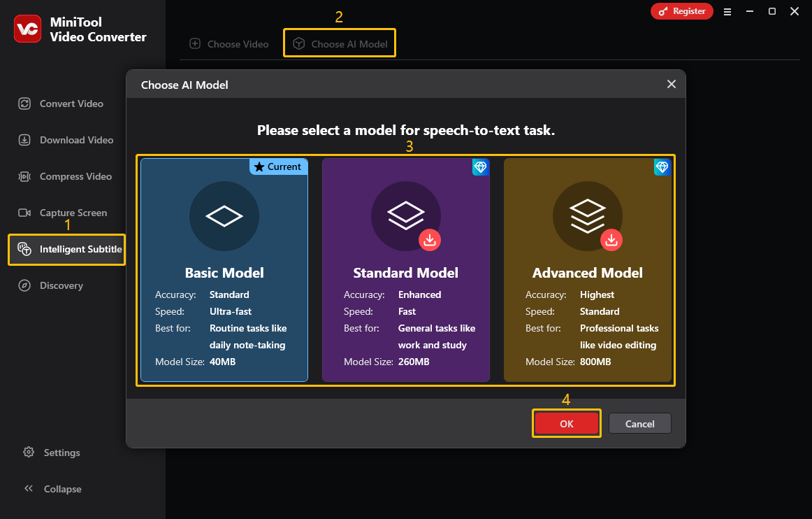Click the cube icon beside Choose AI Model
This screenshot has height=519, width=812.
click(x=299, y=43)
